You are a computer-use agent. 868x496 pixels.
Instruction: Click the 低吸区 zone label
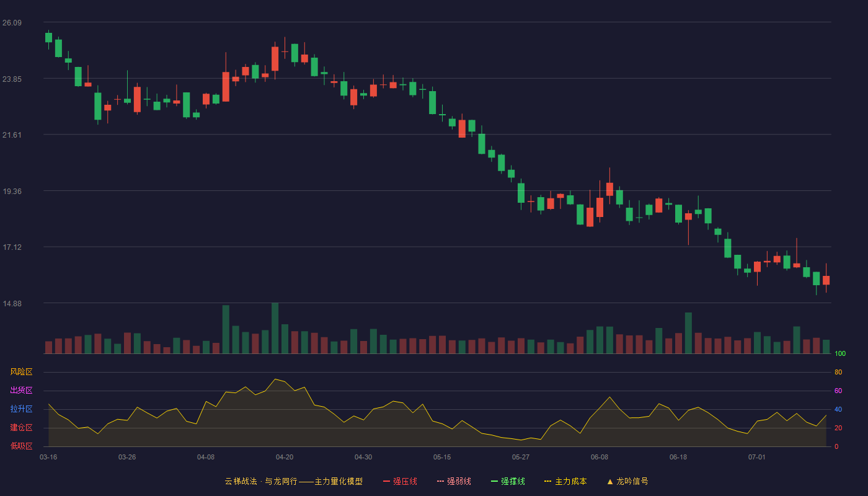21,446
